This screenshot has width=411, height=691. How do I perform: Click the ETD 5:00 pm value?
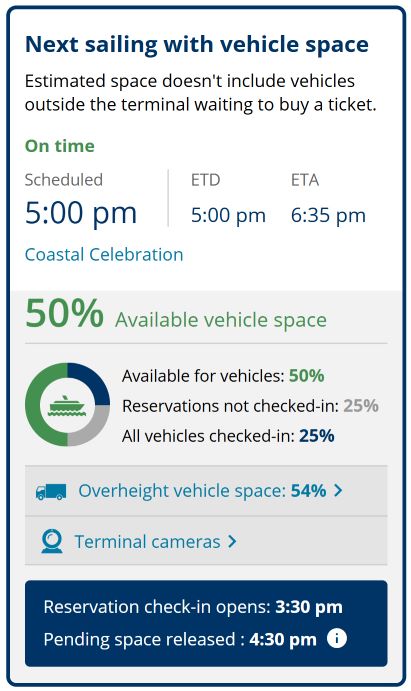tap(228, 215)
